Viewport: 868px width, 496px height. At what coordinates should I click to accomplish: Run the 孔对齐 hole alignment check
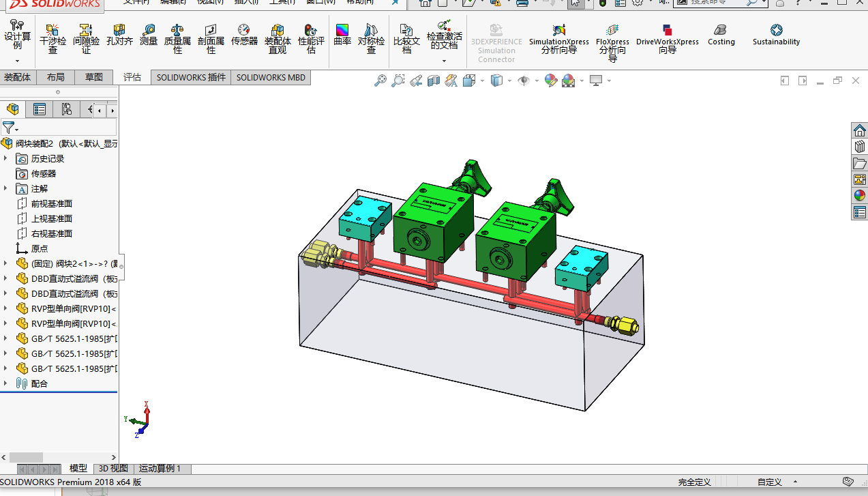coord(119,35)
